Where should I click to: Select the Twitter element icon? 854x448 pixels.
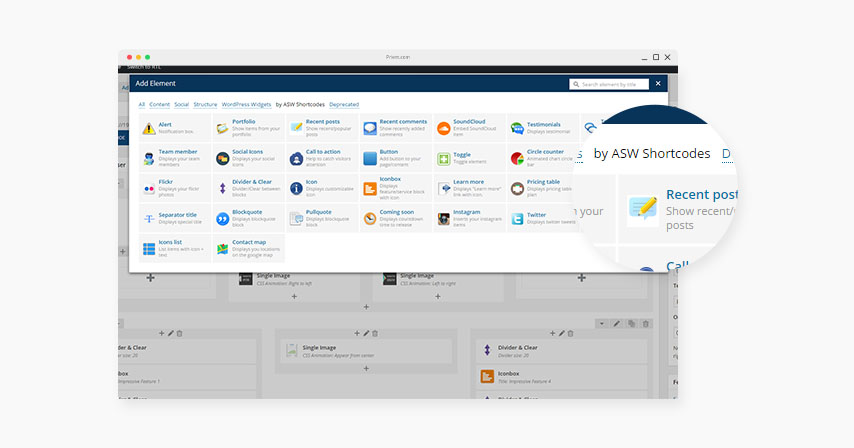[517, 219]
